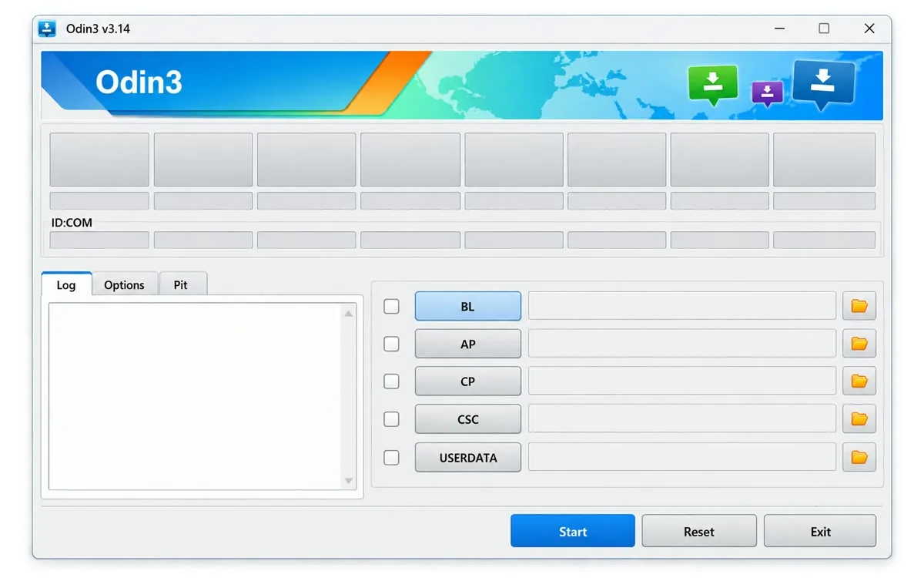Click the AP file path field
This screenshot has width=924, height=578.
pyautogui.click(x=682, y=344)
